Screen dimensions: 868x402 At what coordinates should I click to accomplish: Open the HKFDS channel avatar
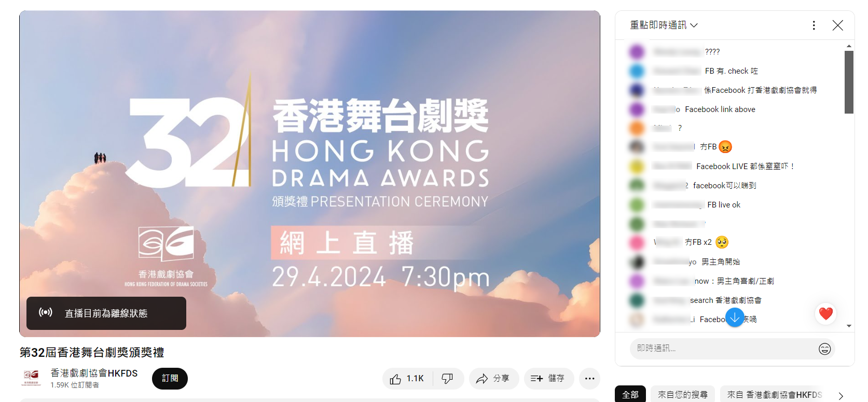click(x=32, y=378)
